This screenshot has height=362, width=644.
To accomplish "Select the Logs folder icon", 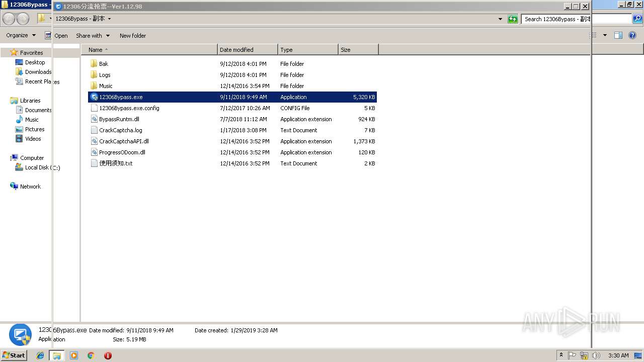I will (x=94, y=75).
